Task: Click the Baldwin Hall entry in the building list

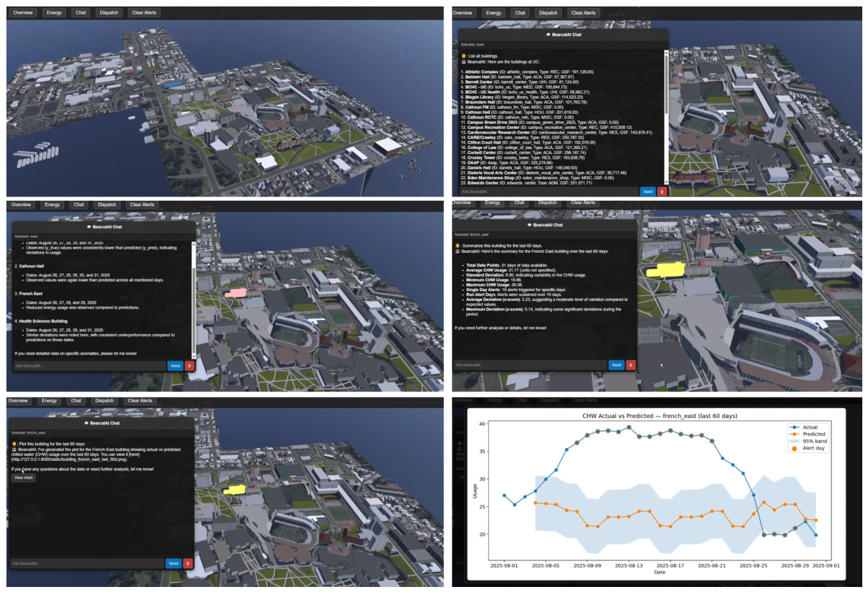Action: click(x=517, y=77)
